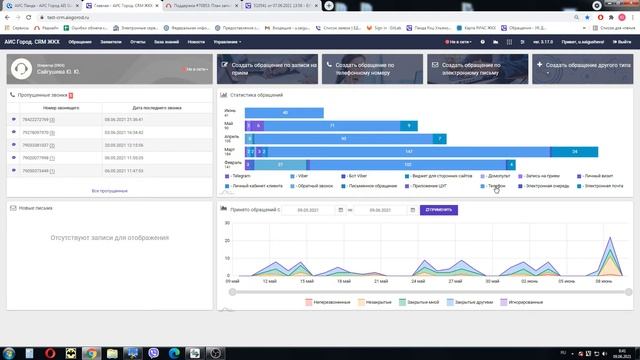Viewport: 640px width, 360px height.
Task: Open the Обращения menu
Action: pyautogui.click(x=80, y=42)
